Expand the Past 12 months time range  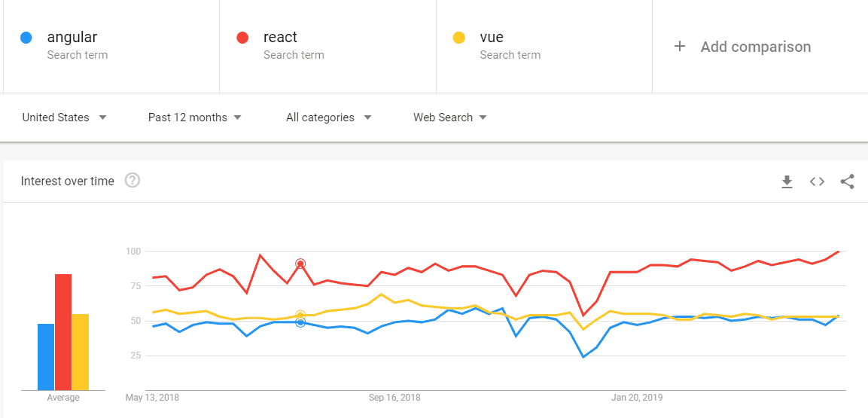(x=194, y=117)
